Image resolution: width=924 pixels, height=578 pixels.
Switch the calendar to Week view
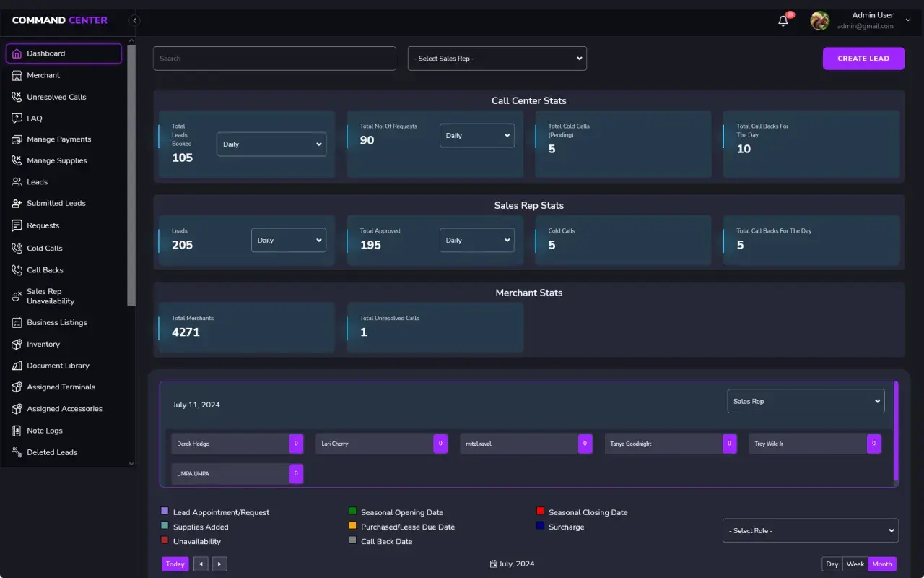pyautogui.click(x=855, y=564)
